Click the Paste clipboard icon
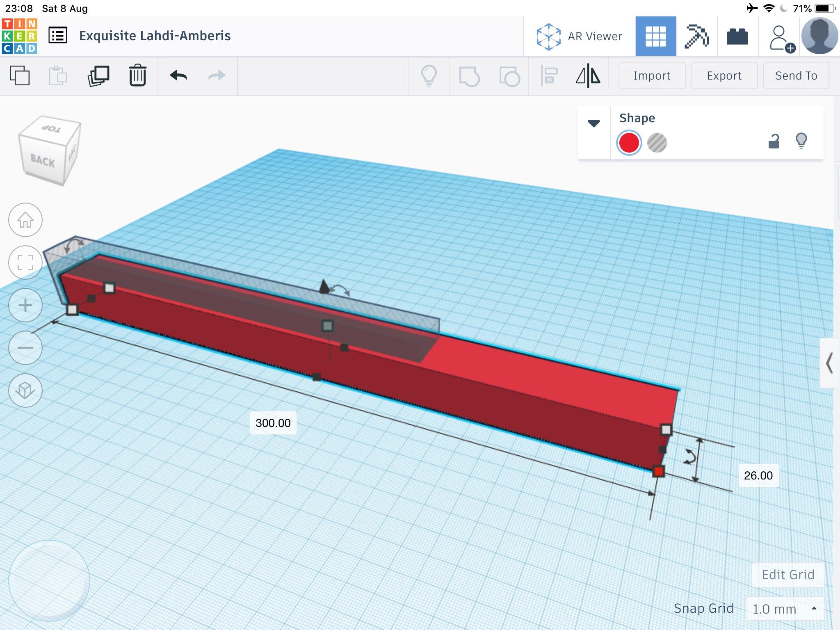 click(58, 75)
